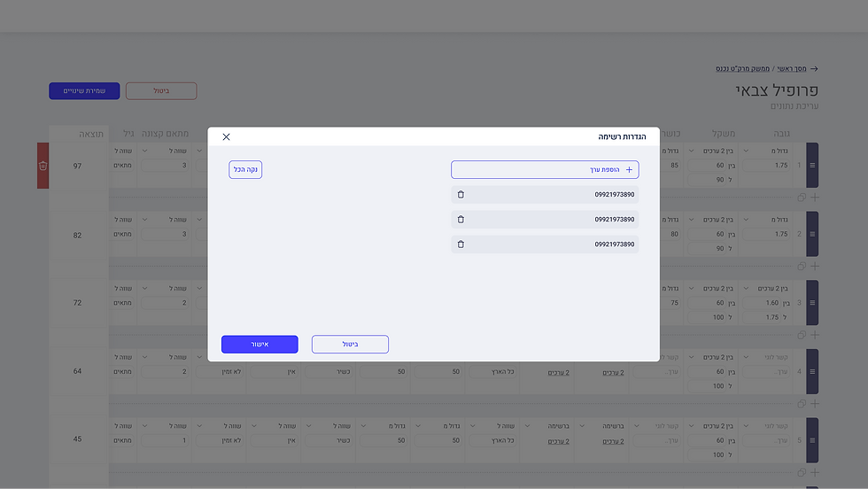
Task: Click the הוספת ערך add-value field
Action: click(x=545, y=169)
